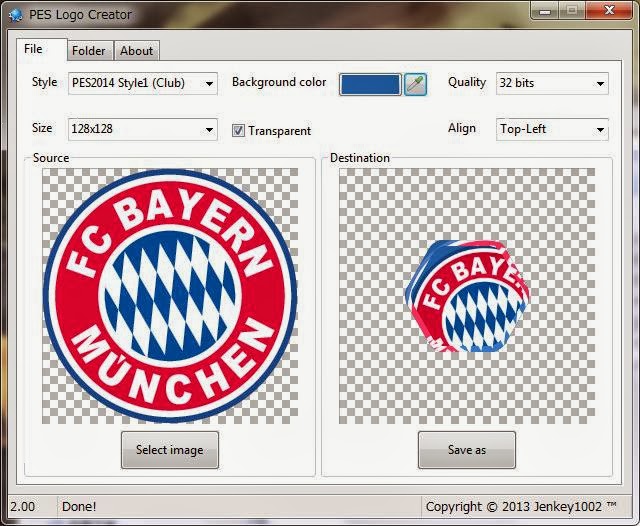Click the blue background color swatch
The height and width of the screenshot is (526, 640).
(x=370, y=84)
